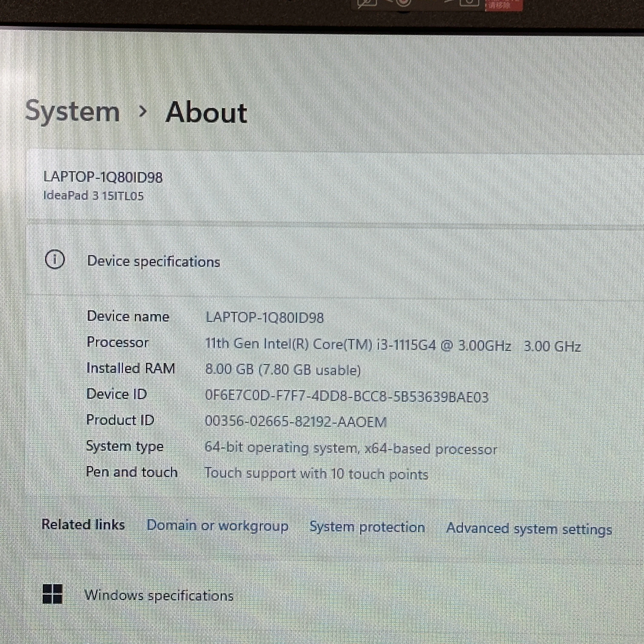
Task: Select the Device name value LAPTOP-1Q80ID98 in specifications
Action: tap(265, 317)
